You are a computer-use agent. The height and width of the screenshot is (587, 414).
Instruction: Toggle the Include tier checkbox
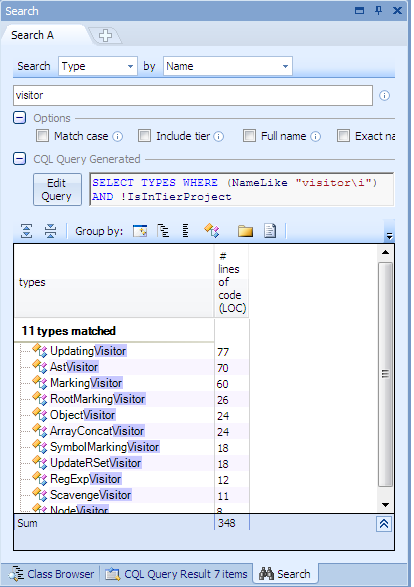(144, 136)
